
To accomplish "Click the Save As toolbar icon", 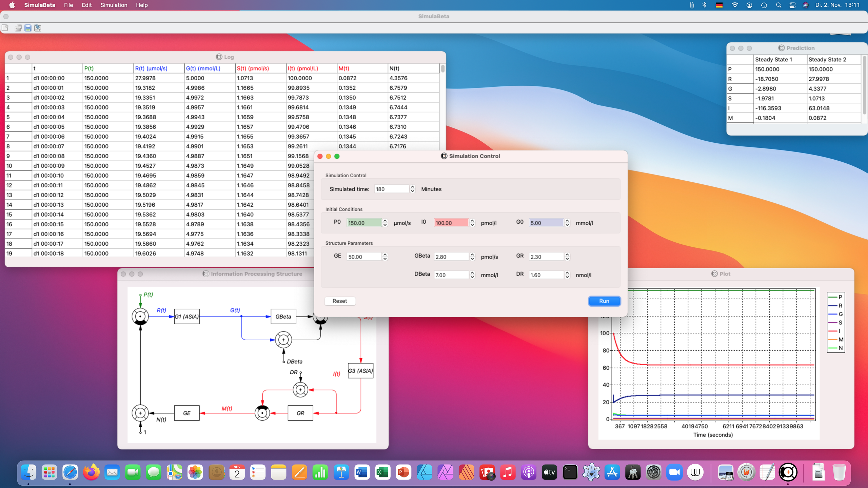I will 38,28.
